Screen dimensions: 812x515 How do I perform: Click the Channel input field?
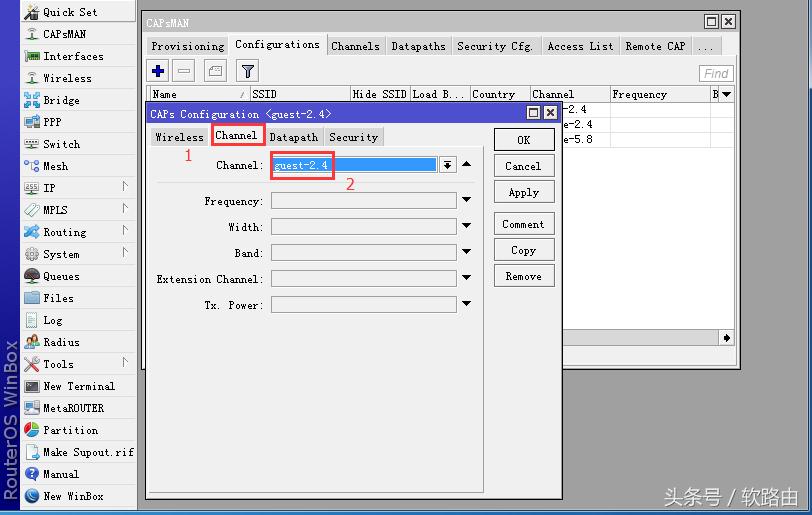355,165
